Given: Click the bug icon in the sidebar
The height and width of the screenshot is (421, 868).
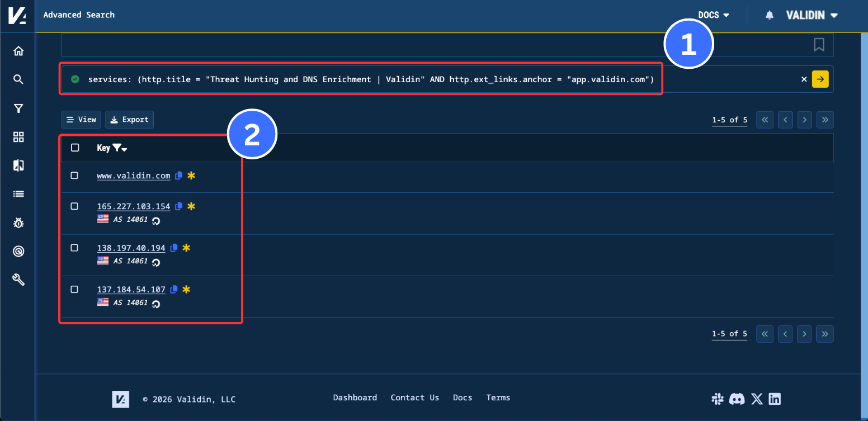Looking at the screenshot, I should pos(18,223).
